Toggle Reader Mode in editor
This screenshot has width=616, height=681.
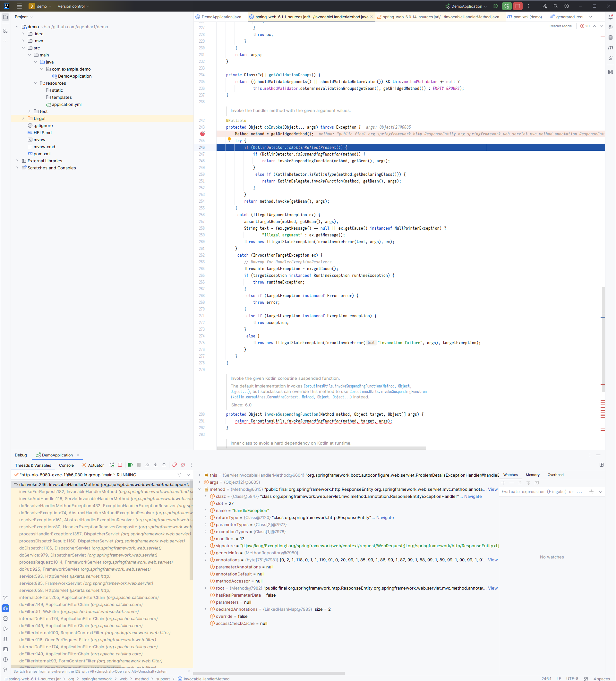click(x=560, y=26)
